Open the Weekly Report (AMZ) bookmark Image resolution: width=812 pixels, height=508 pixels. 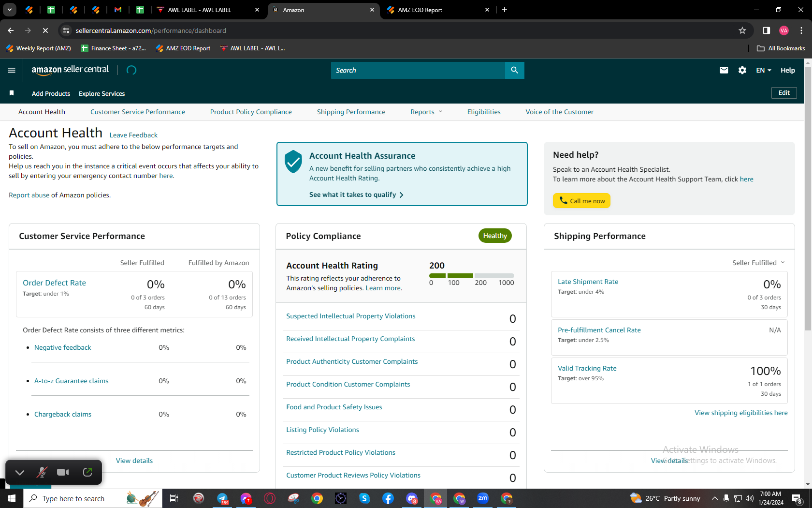click(39, 48)
